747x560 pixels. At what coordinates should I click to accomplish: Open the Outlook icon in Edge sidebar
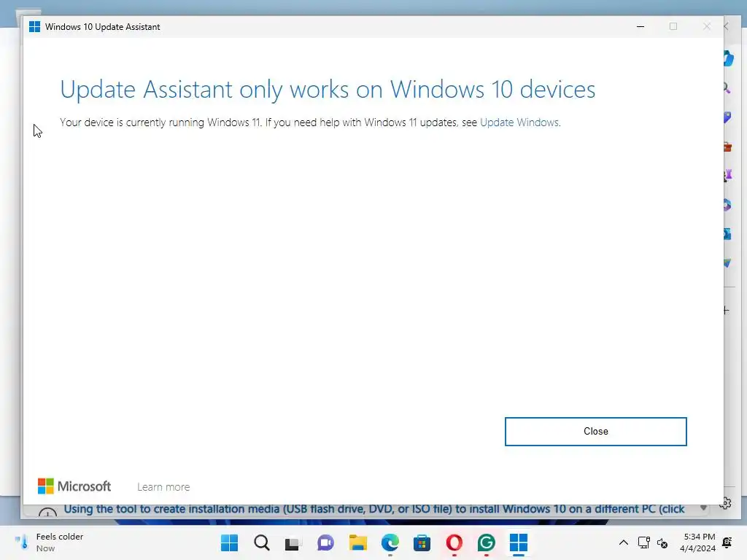(x=727, y=234)
